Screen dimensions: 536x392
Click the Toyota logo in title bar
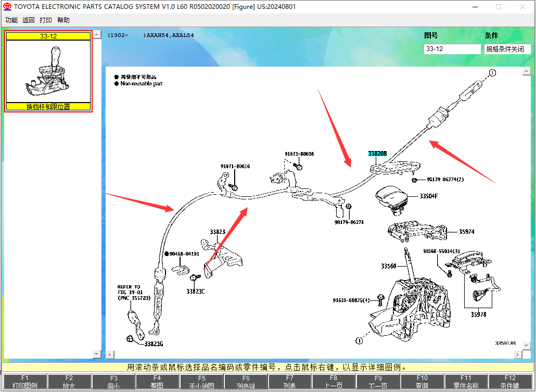click(x=7, y=6)
